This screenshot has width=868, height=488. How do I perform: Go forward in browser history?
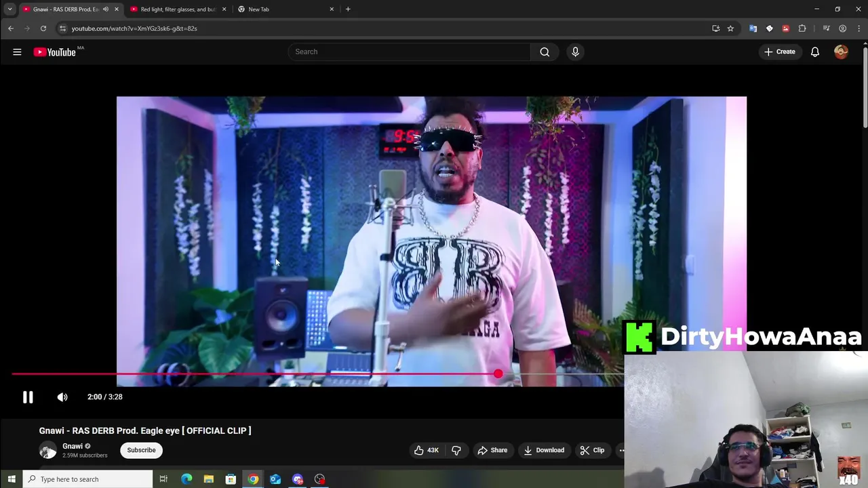(x=26, y=28)
